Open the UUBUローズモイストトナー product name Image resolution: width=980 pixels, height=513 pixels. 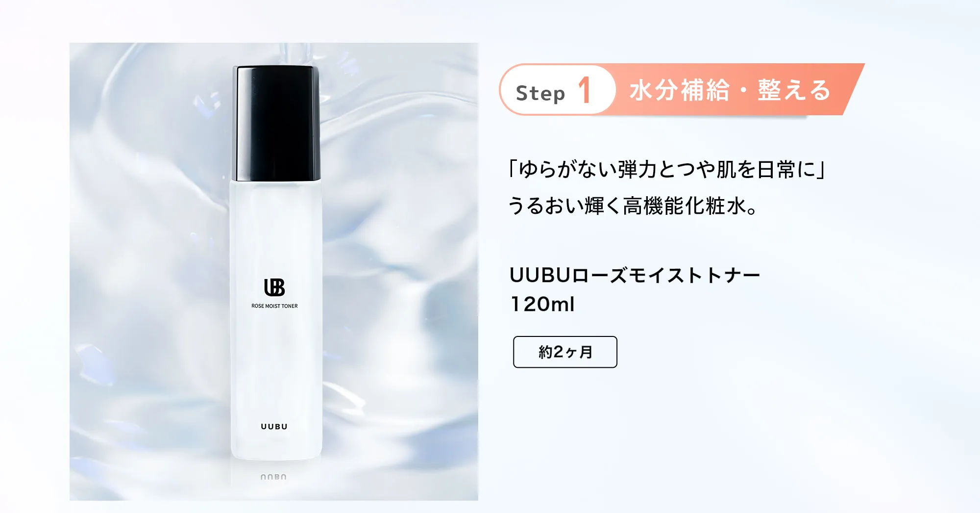pos(635,275)
